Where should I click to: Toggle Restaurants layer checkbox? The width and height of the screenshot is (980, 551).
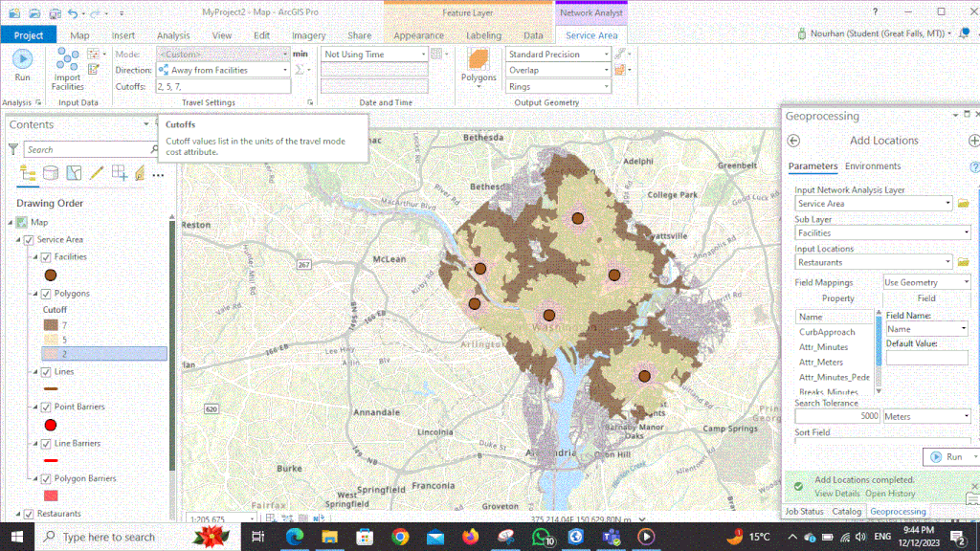[29, 514]
